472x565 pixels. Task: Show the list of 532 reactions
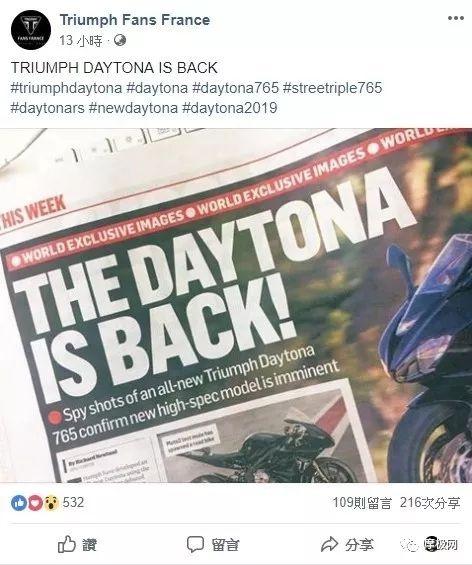tap(73, 502)
